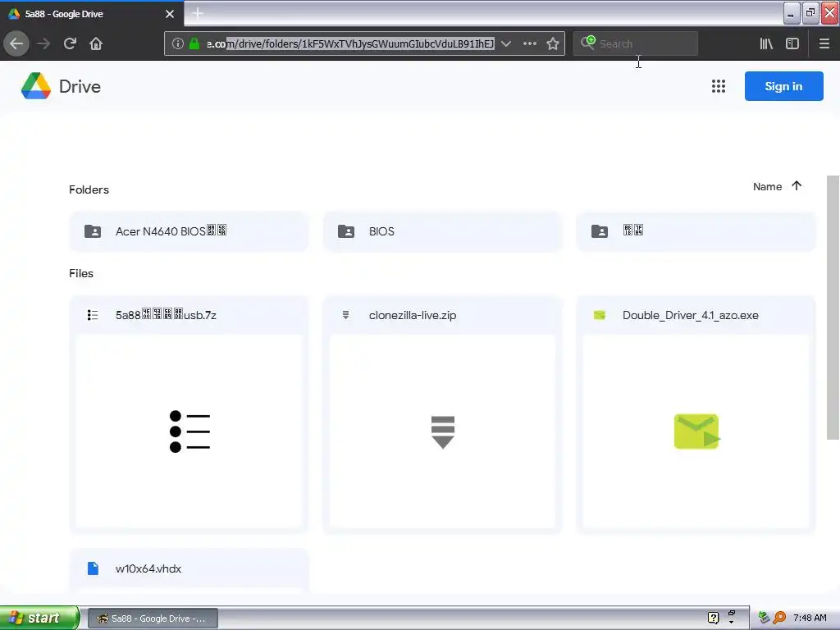Click the help question-mark tray icon
The width and height of the screenshot is (840, 630).
[x=713, y=618]
